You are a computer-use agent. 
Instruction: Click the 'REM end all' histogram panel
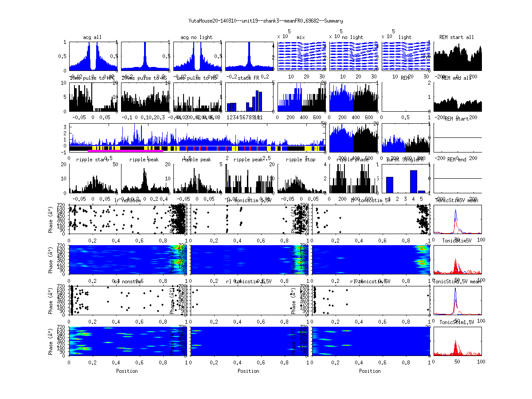coord(458,97)
